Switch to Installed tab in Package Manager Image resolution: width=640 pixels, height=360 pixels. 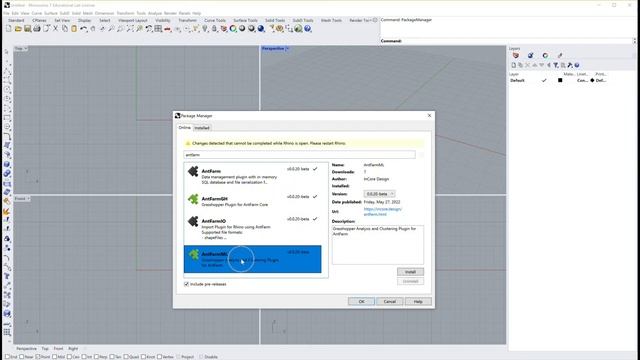tap(202, 128)
